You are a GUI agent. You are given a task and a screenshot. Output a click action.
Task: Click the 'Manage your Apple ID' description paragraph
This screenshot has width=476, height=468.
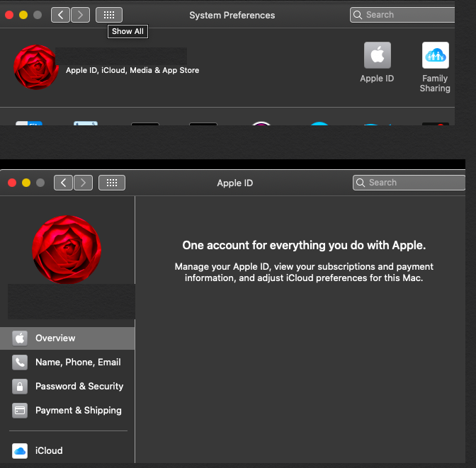click(304, 273)
